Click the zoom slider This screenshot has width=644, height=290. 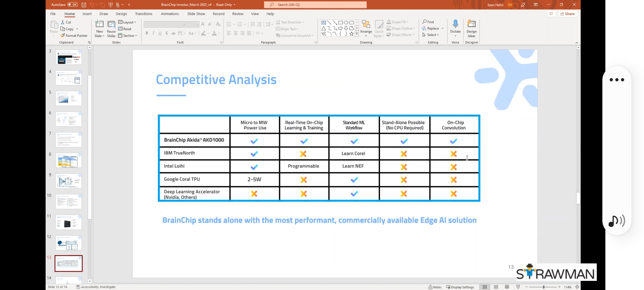[543, 287]
